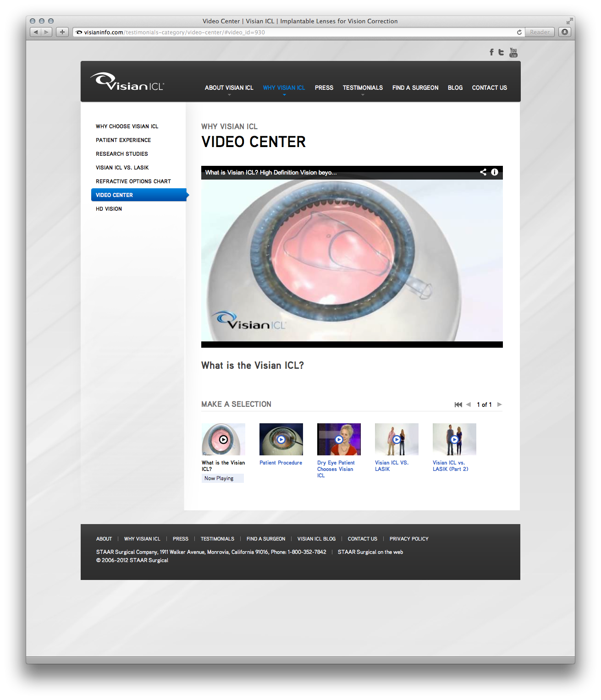Open Safari downloads button
The width and height of the screenshot is (601, 700).
pyautogui.click(x=565, y=32)
